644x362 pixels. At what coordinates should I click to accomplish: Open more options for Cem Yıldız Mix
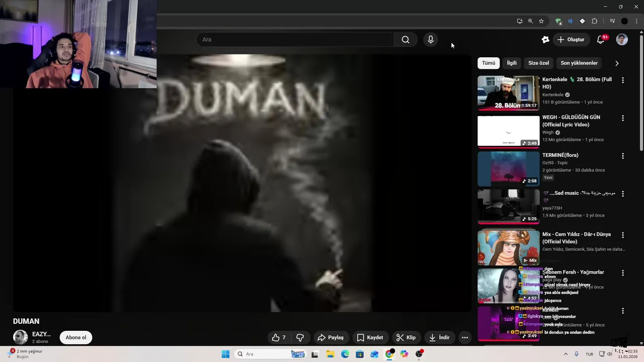623,235
